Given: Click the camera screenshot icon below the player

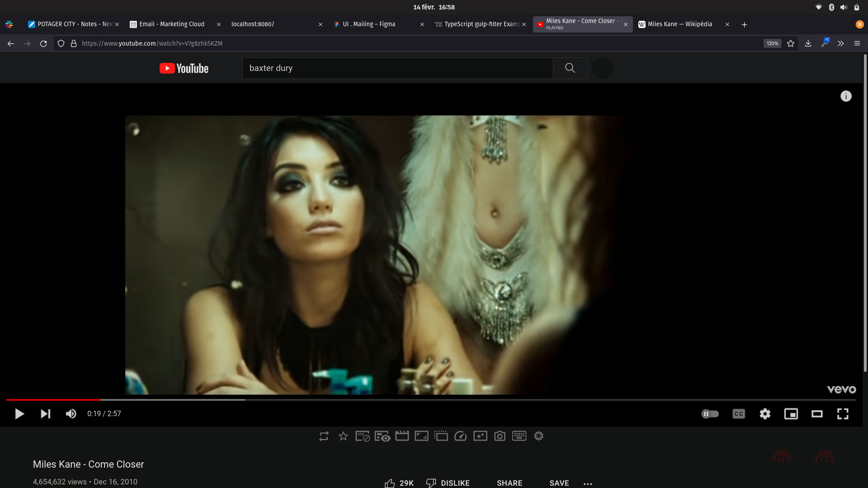Looking at the screenshot, I should tap(500, 436).
